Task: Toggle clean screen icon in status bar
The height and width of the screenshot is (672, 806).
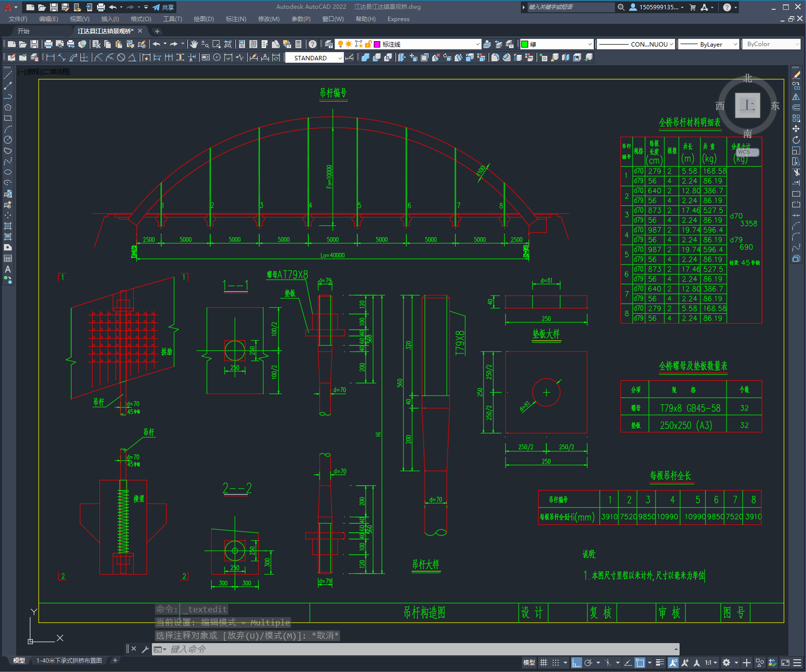Action: pos(785,663)
